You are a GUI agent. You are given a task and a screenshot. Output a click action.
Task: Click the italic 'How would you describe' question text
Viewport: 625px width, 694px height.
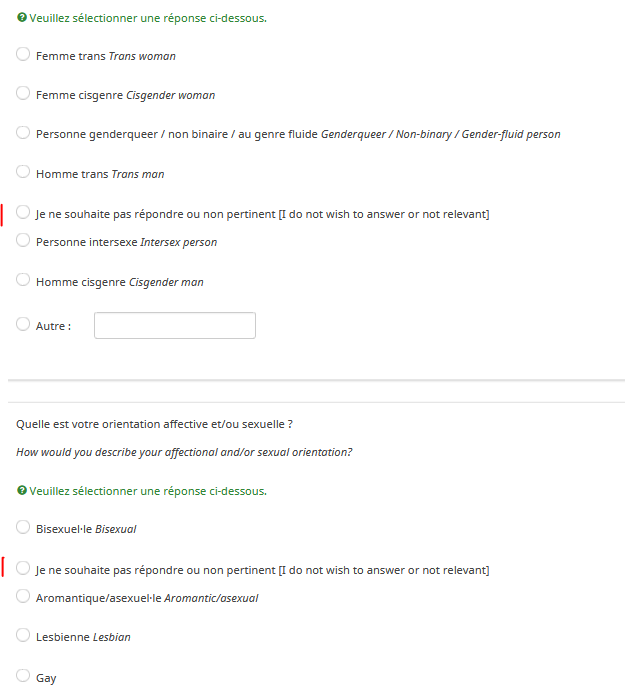pos(184,452)
